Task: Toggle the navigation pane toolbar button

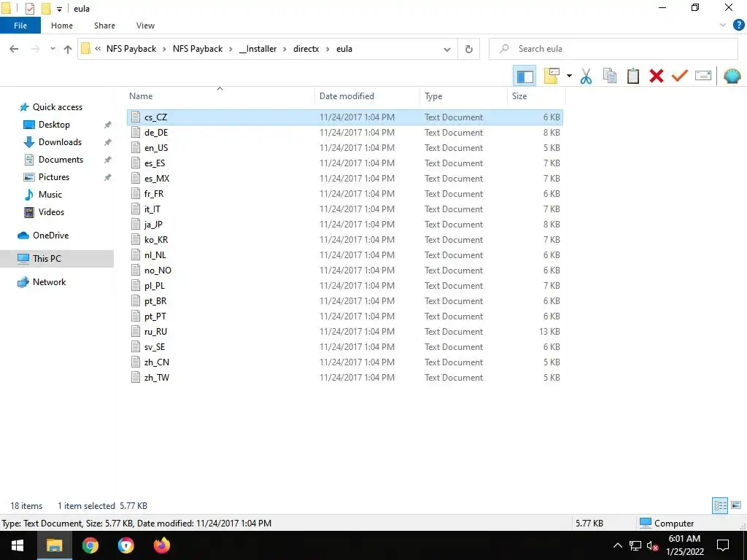Action: (525, 76)
